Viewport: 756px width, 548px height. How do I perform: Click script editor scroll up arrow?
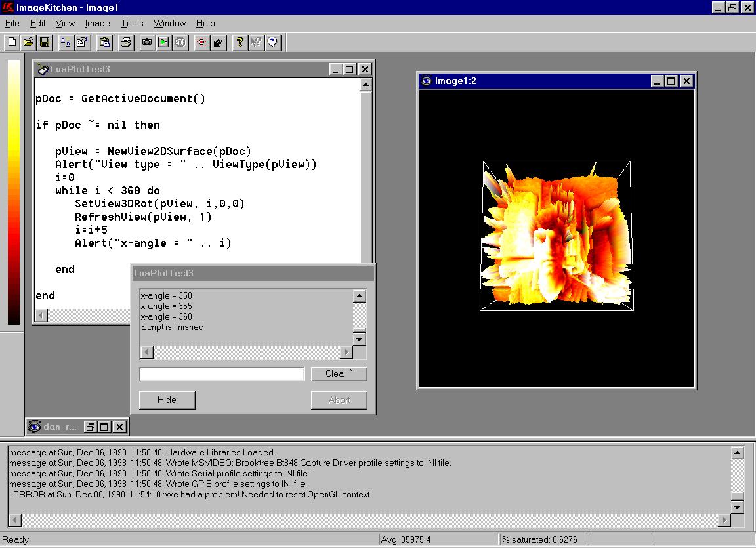pyautogui.click(x=366, y=85)
